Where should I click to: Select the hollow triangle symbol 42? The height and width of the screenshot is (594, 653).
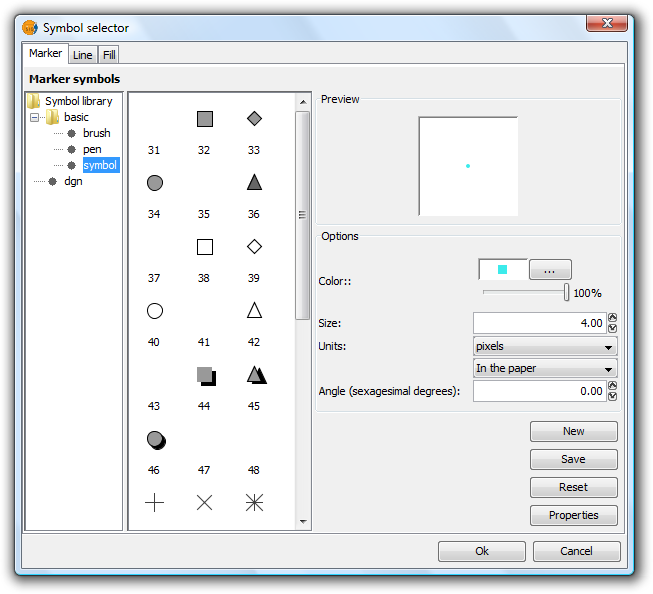tap(254, 310)
